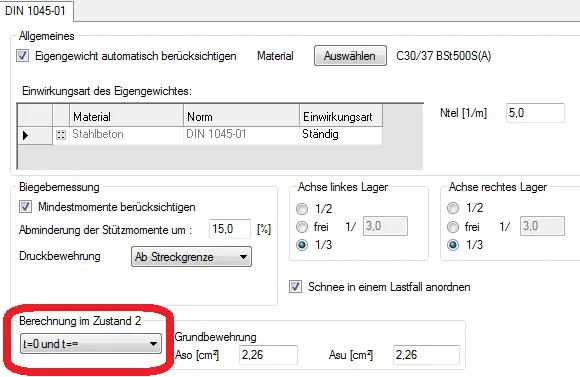Select frei option for Achse linkes Lager
Screen dimensions: 580x377
[x=302, y=227]
